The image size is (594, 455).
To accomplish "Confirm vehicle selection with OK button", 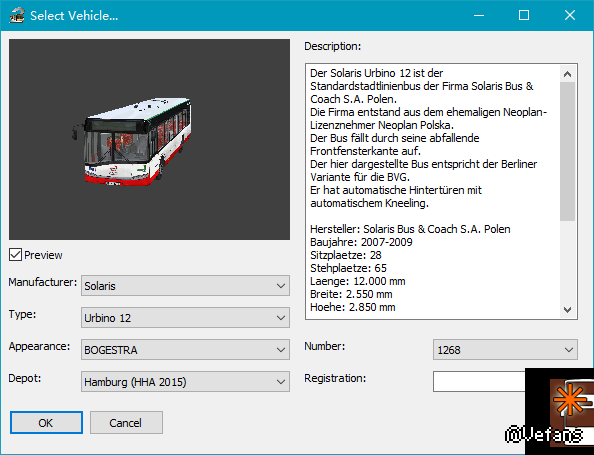I will 46,422.
